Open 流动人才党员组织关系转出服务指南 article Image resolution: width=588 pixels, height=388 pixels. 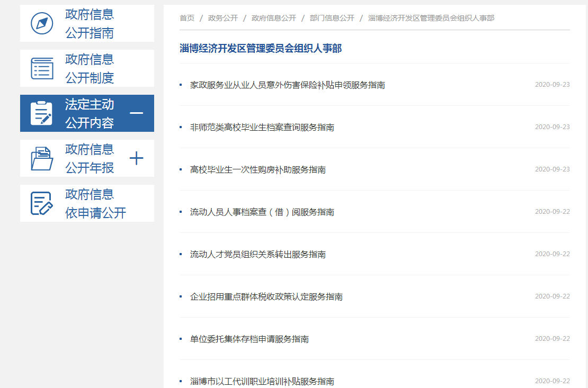pos(257,254)
